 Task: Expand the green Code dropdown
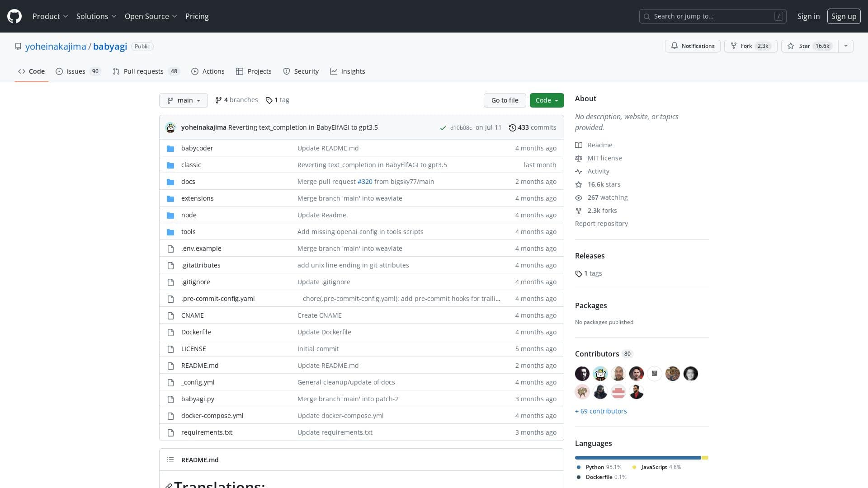tap(547, 100)
